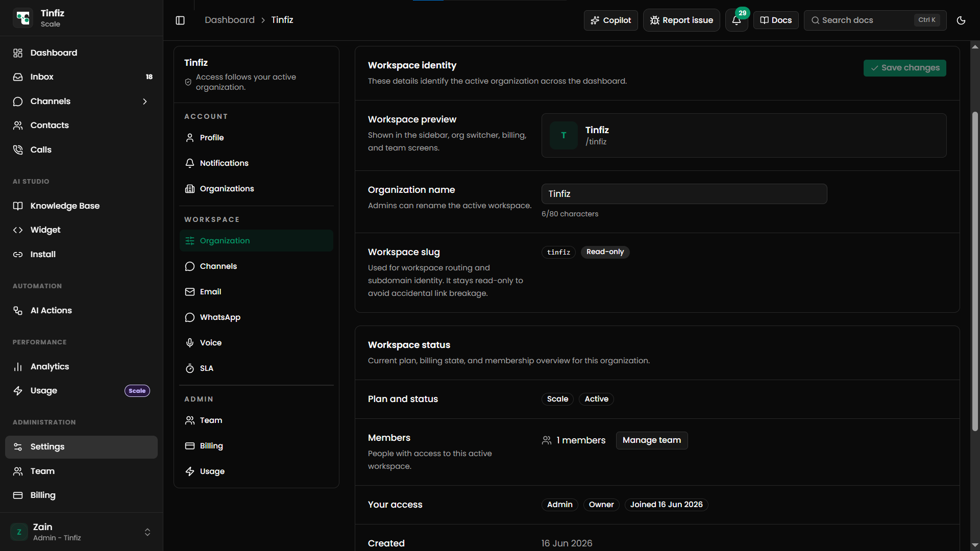Click the Billing card icon in the main sidebar

click(x=18, y=495)
